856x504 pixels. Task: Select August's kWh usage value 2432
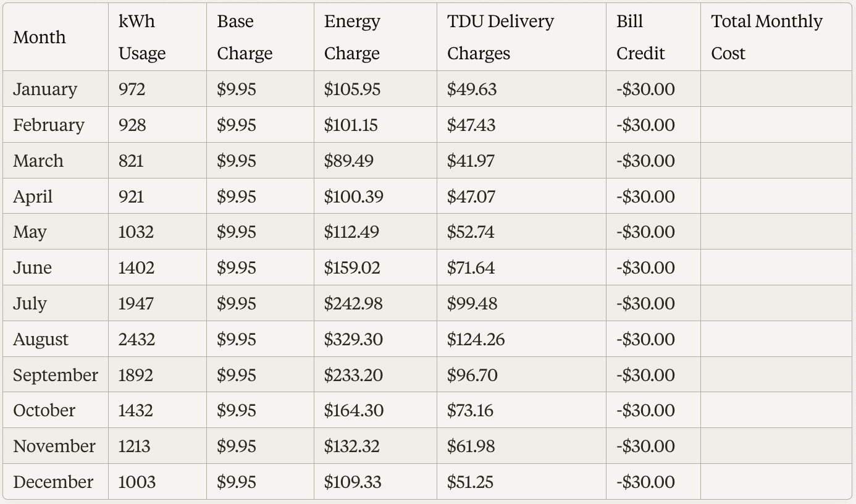tap(137, 339)
